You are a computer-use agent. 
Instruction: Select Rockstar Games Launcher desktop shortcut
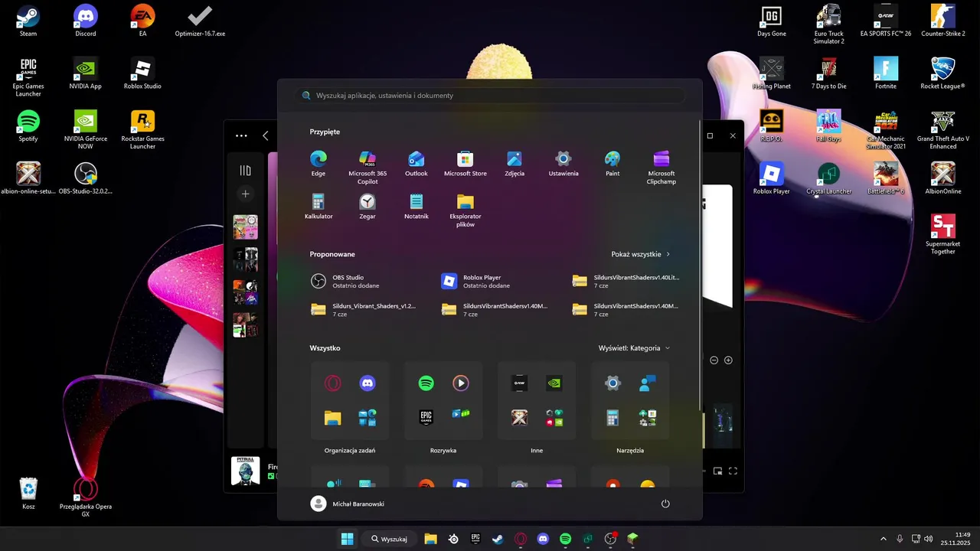coord(142,129)
